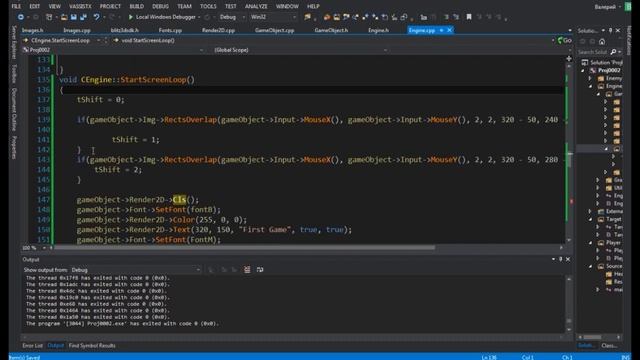640x360 pixels.
Task: Open the DEBUG menu
Action: click(160, 7)
